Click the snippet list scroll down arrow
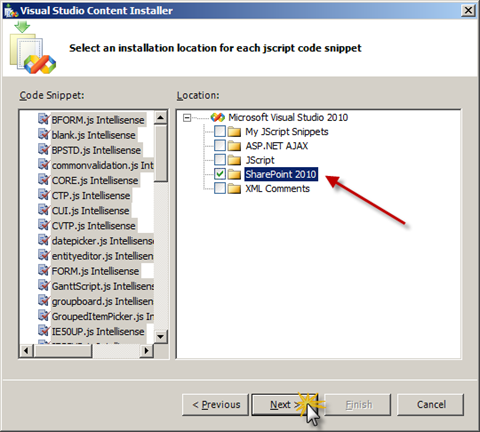This screenshot has height=432, width=480. 161,336
